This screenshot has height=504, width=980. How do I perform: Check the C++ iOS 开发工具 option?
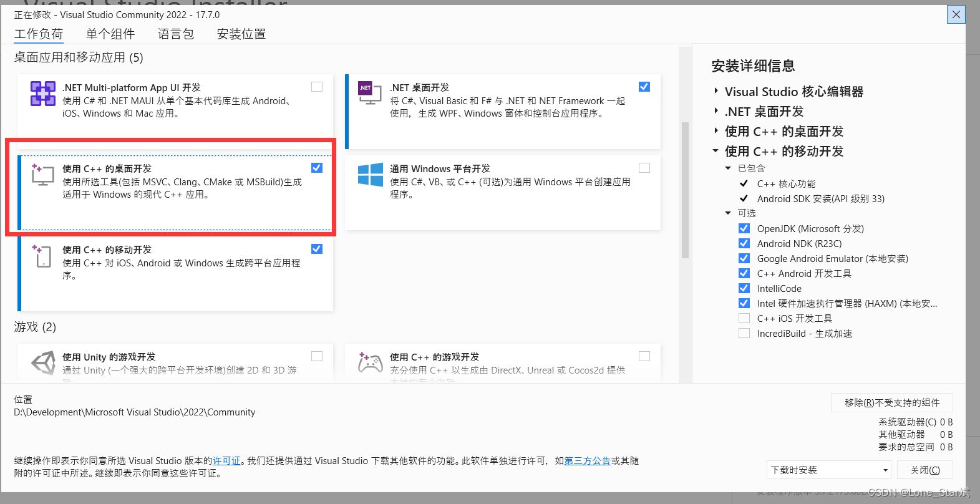(x=744, y=318)
